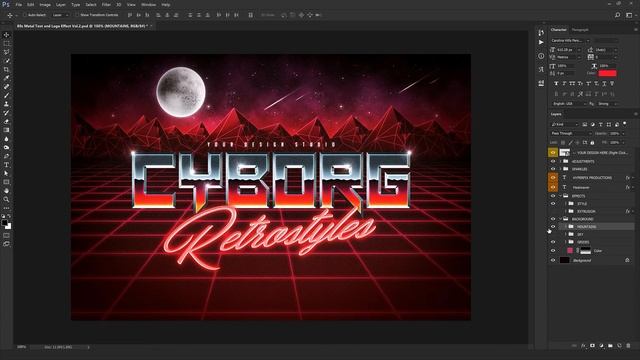The image size is (640, 360).
Task: Open the English: USA language dropdown
Action: [x=569, y=104]
